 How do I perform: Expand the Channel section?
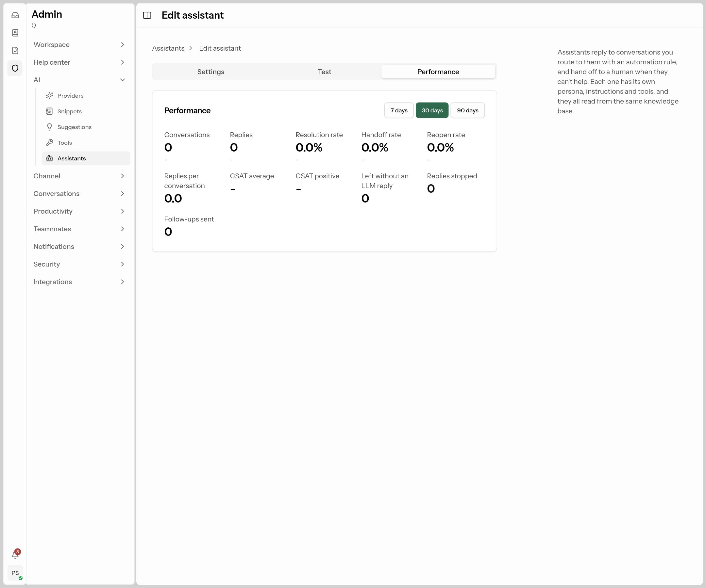point(80,176)
